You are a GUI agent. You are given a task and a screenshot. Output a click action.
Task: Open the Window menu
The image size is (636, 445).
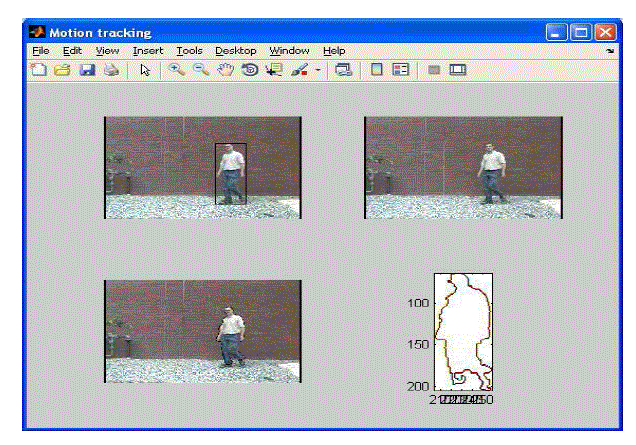click(289, 50)
